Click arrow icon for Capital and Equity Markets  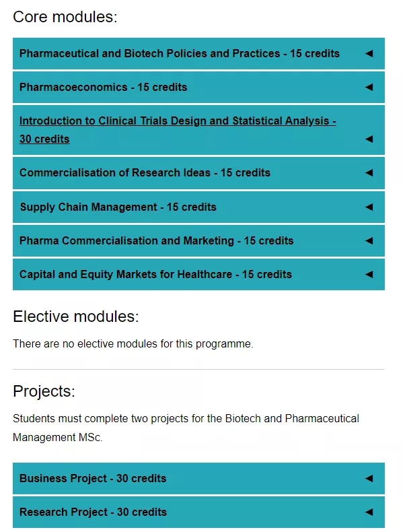(x=369, y=274)
